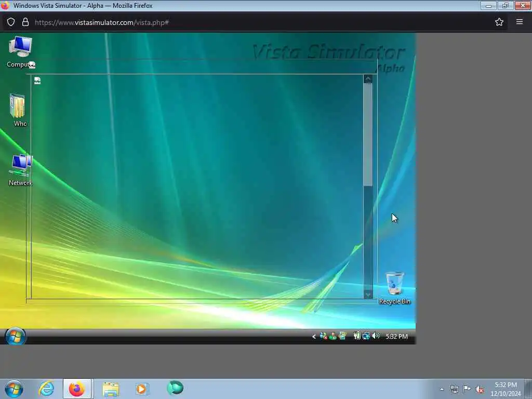Screen dimensions: 532x399
Task: Open Action Center flag icon in tray
Action: point(467,389)
